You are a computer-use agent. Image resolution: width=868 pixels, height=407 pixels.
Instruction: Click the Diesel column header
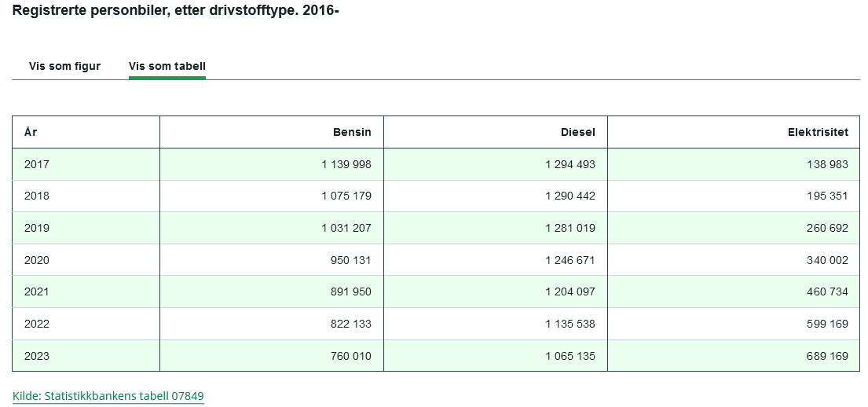(x=496, y=132)
